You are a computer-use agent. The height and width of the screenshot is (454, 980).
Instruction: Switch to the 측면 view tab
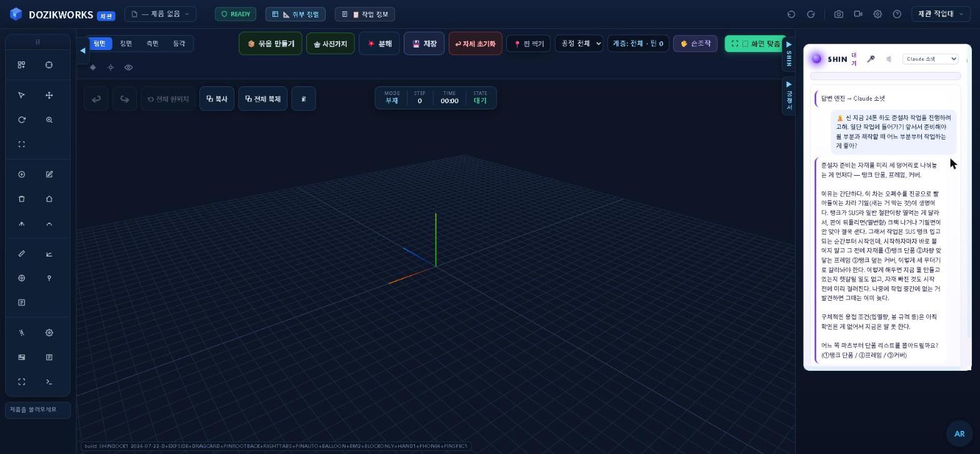coord(152,43)
